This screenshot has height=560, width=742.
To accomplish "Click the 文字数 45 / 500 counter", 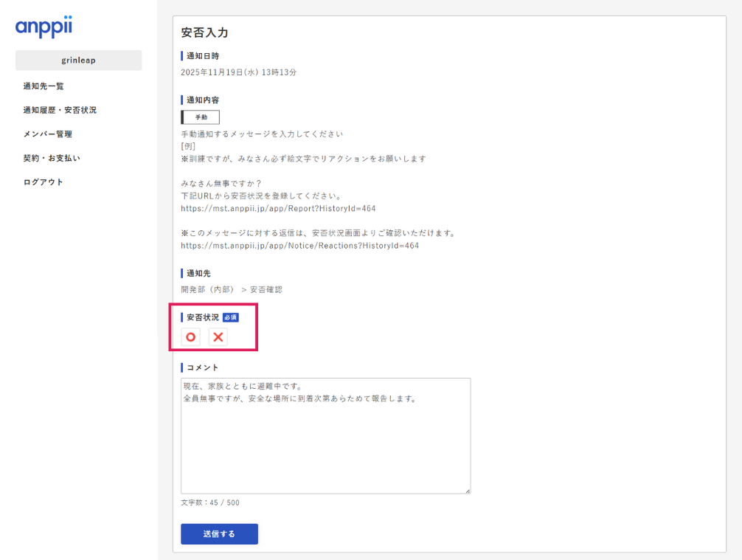I will 210,503.
